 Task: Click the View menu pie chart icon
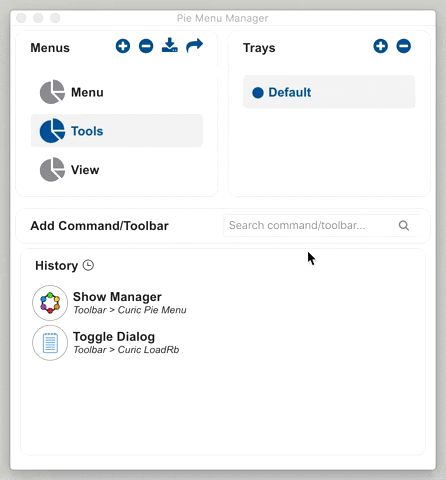[x=52, y=170]
